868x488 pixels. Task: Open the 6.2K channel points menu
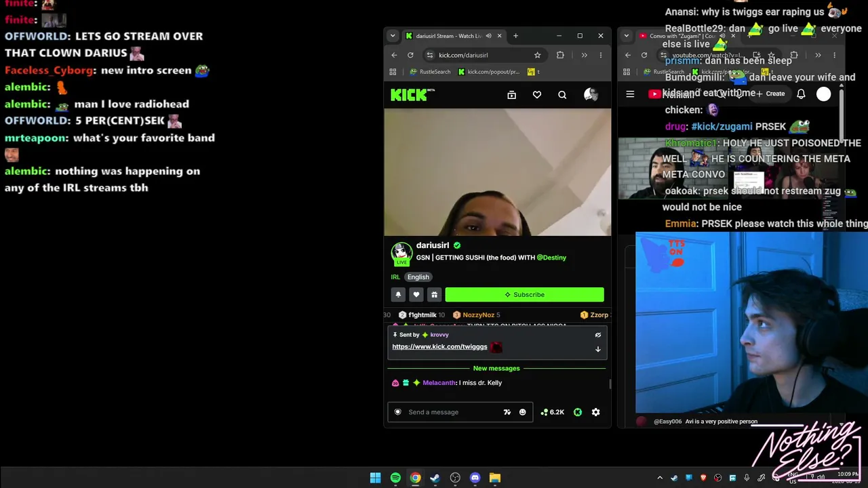pyautogui.click(x=553, y=412)
